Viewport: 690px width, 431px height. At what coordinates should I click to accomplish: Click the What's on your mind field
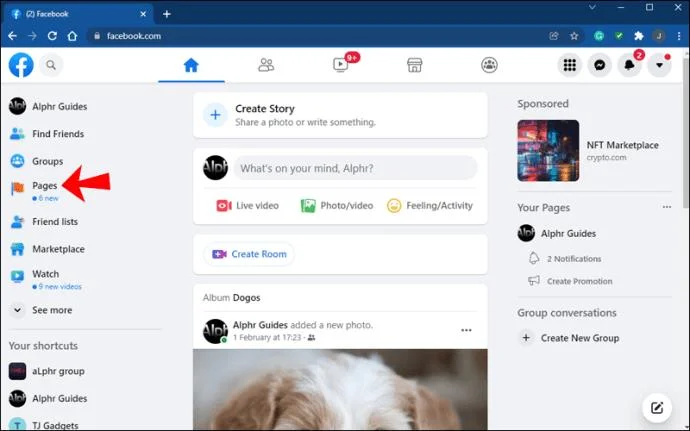point(355,168)
